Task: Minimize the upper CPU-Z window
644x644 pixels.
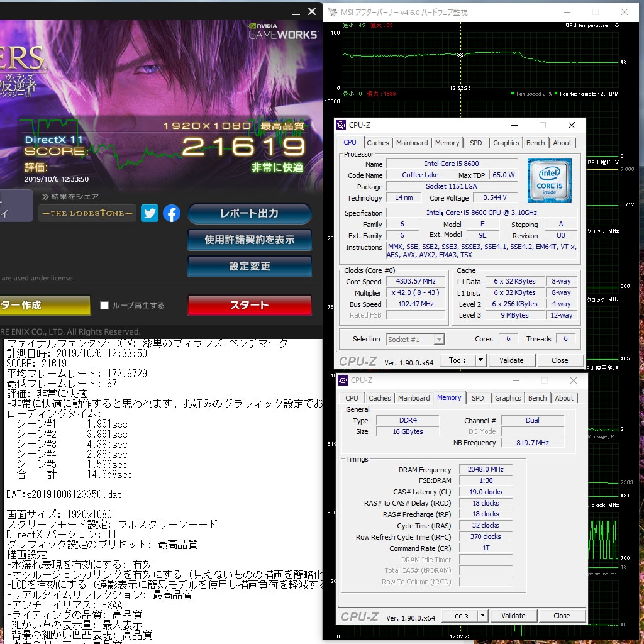Action: tap(514, 125)
